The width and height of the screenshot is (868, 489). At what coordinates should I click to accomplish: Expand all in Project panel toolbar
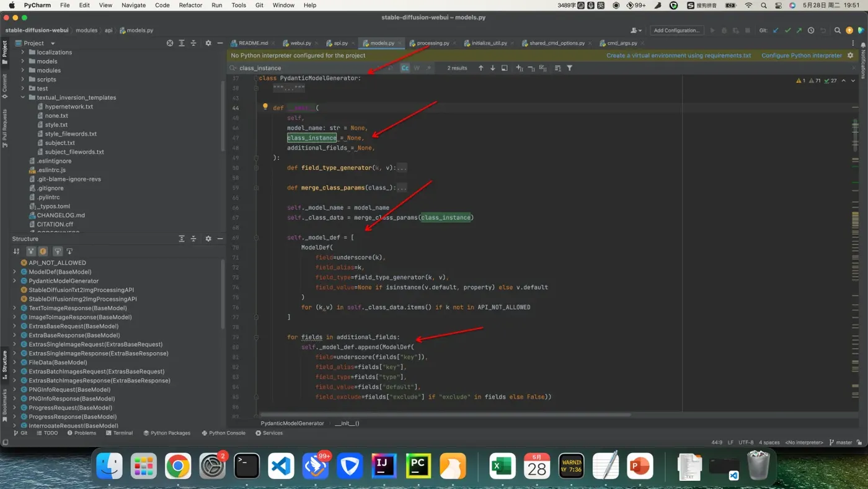[x=182, y=43]
